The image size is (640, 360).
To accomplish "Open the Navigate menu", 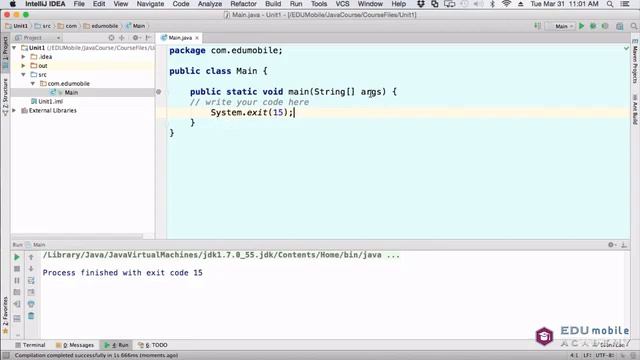I will pos(150,4).
